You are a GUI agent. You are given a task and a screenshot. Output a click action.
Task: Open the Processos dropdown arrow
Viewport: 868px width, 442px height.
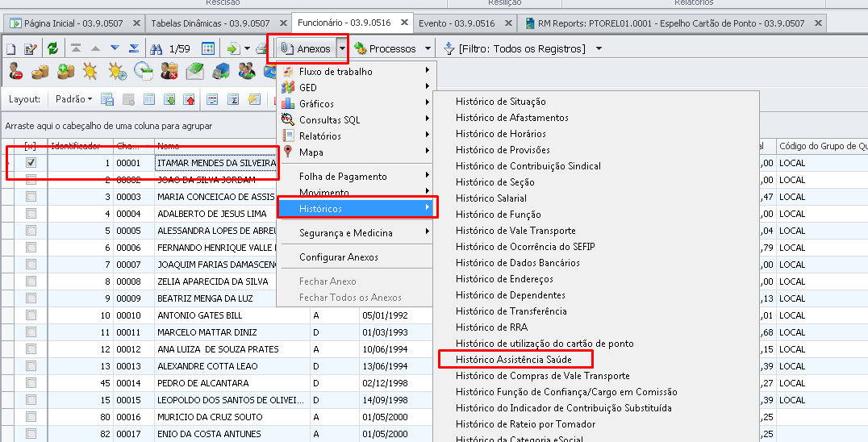[x=428, y=48]
